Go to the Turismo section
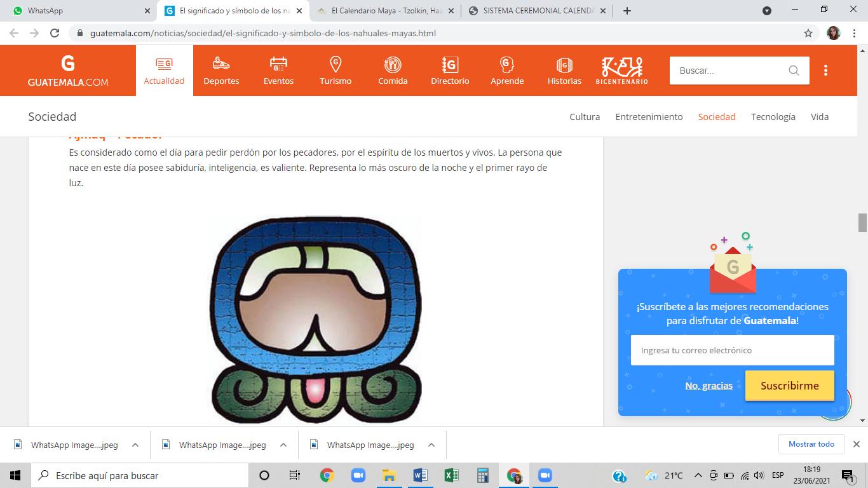This screenshot has width=868, height=488. click(x=336, y=71)
